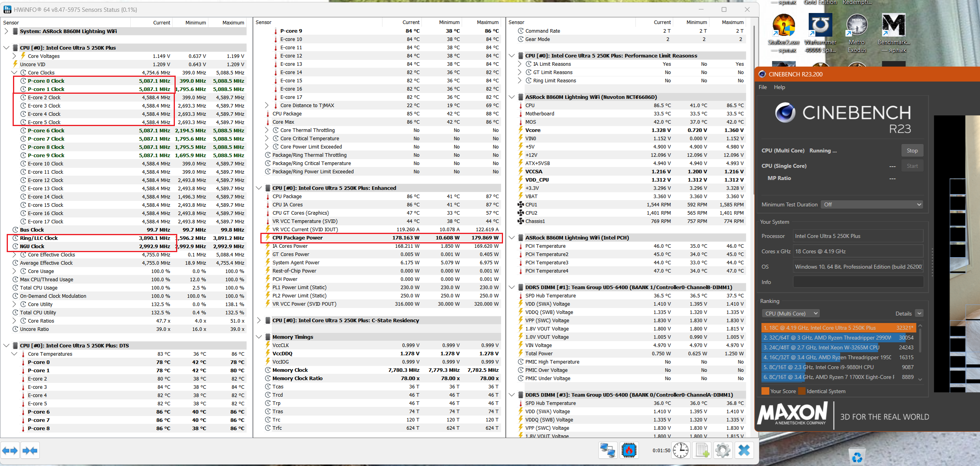Viewport: 980px width, 466px height.
Task: Click the expand columns double-arrow button in HWiNFO
Action: 10,450
